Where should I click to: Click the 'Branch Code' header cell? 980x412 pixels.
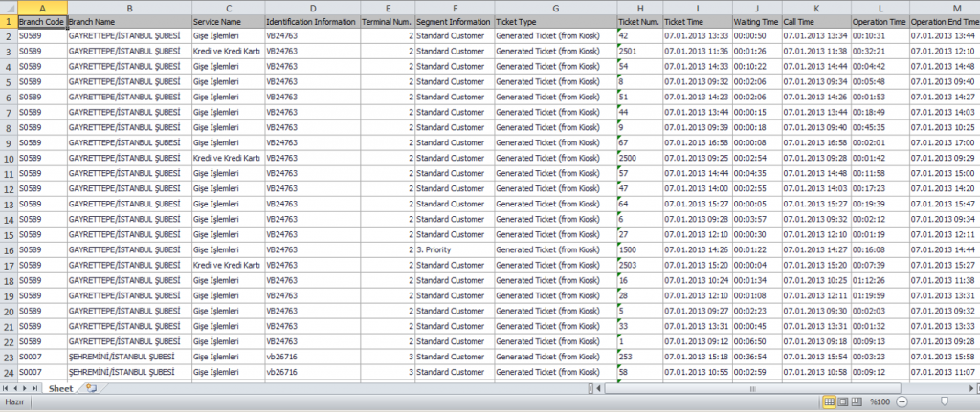(42, 22)
